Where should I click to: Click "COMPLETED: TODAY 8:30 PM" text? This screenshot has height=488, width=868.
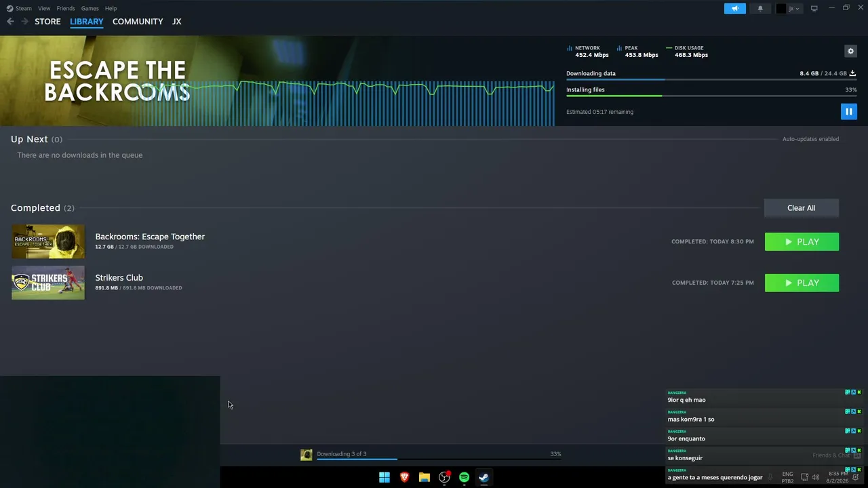712,242
